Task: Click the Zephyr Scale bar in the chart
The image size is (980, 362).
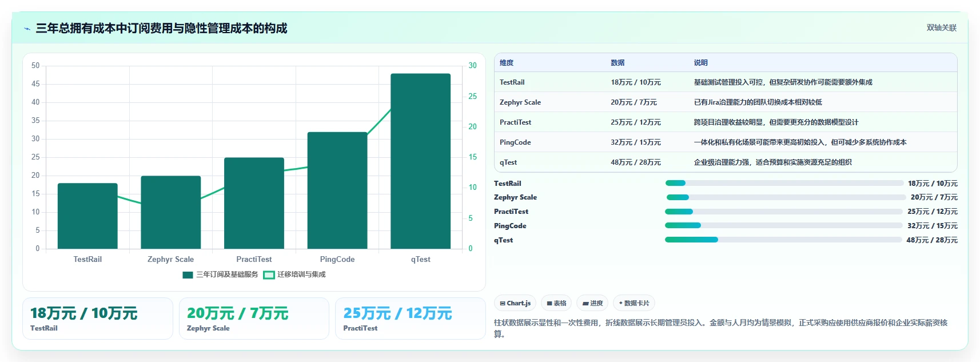Action: [x=171, y=212]
